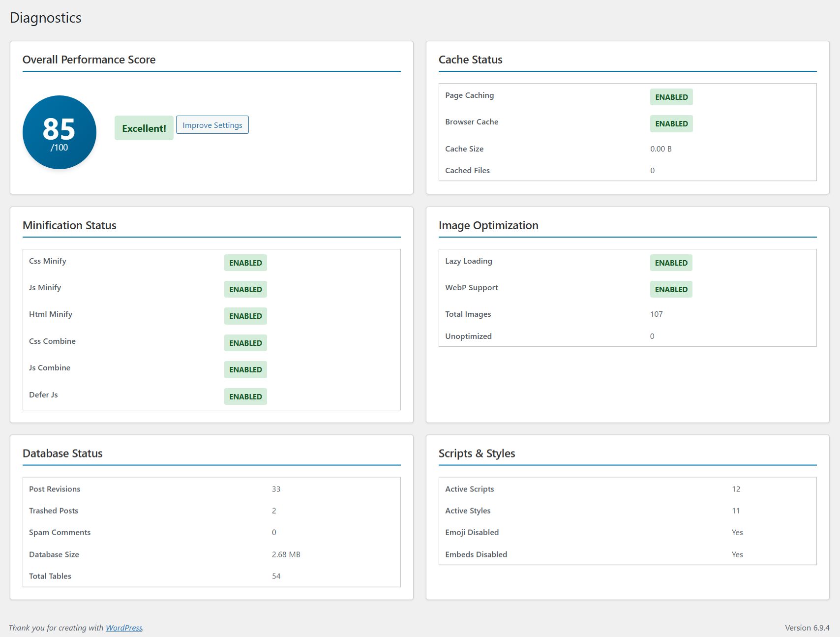Click the Excellent! rating badge
The height and width of the screenshot is (637, 840).
point(144,128)
